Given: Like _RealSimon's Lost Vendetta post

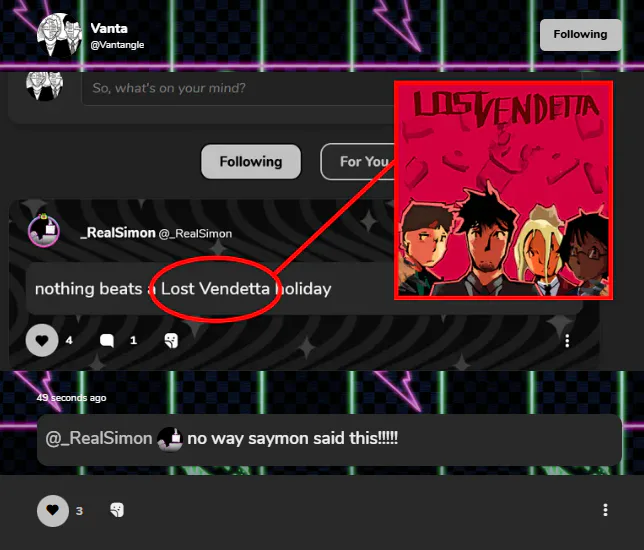Looking at the screenshot, I should point(42,340).
